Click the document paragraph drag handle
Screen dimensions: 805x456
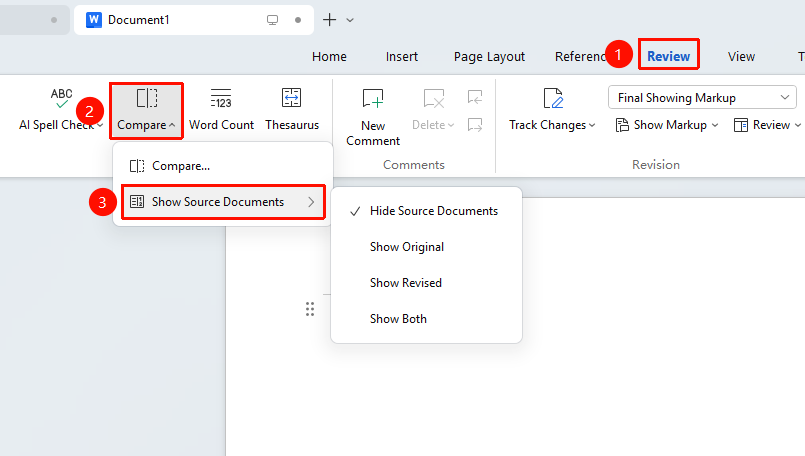tap(310, 309)
